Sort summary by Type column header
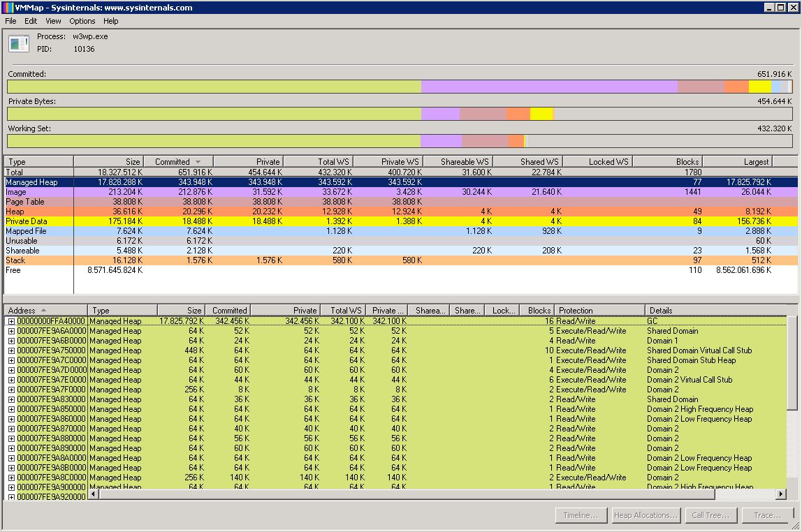The height and width of the screenshot is (532, 802). pos(39,161)
